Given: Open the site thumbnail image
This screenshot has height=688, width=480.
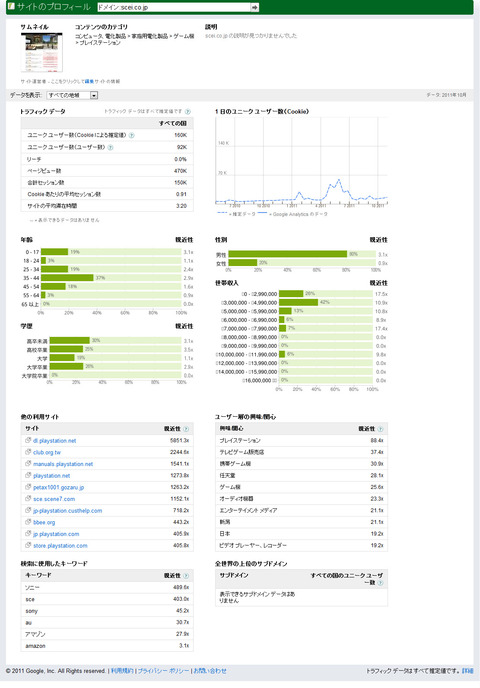Looking at the screenshot, I should coord(42,52).
